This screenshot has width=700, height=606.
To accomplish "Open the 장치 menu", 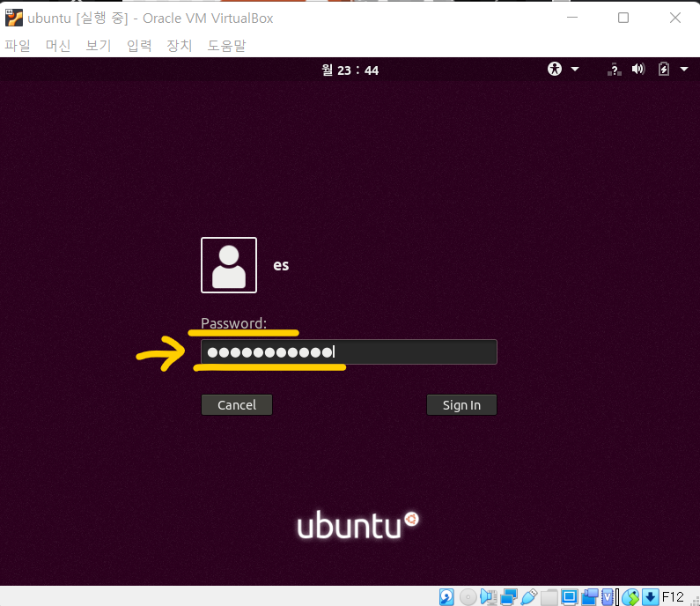I will 179,46.
